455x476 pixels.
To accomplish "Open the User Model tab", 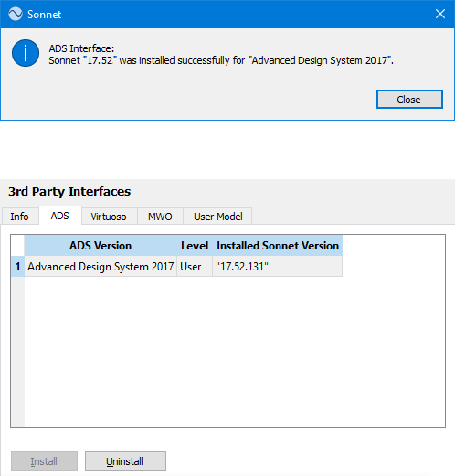I will pos(217,217).
